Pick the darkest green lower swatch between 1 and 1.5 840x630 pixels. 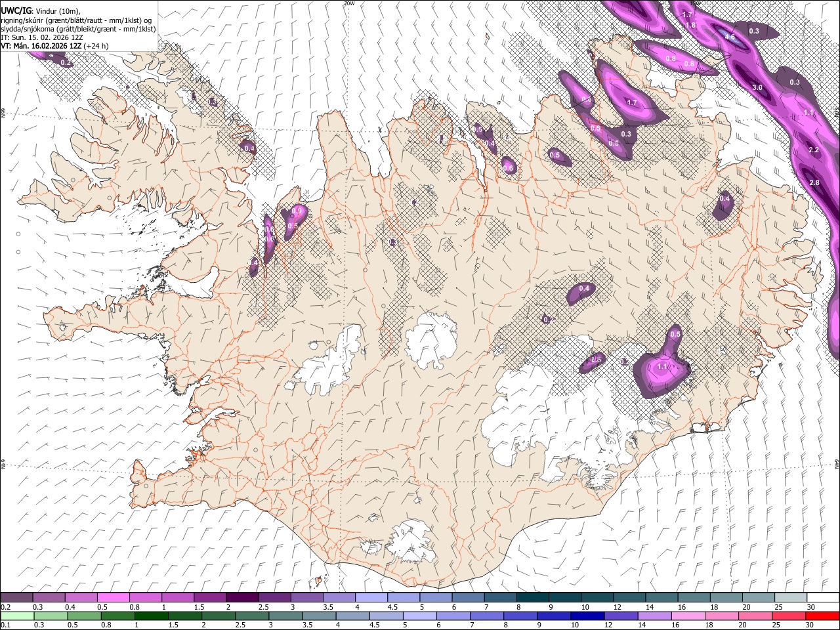pos(151,616)
